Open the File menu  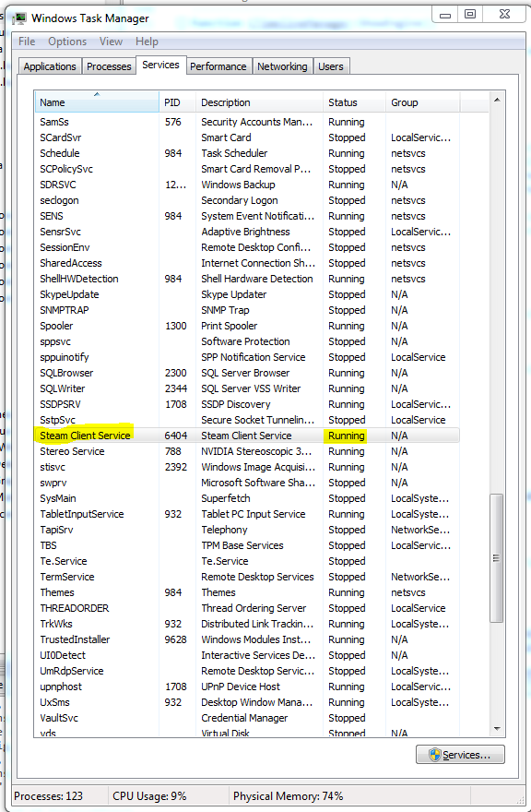pyautogui.click(x=27, y=42)
